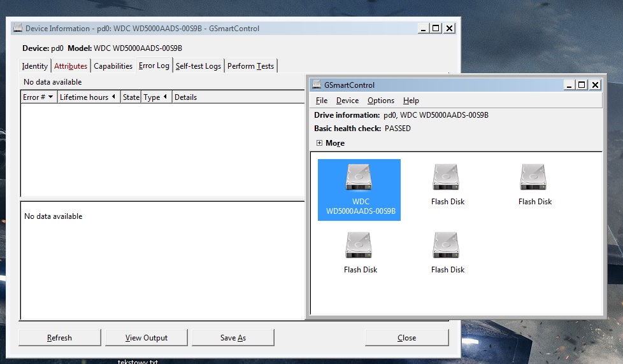Click the Close button in Device Information

(407, 337)
